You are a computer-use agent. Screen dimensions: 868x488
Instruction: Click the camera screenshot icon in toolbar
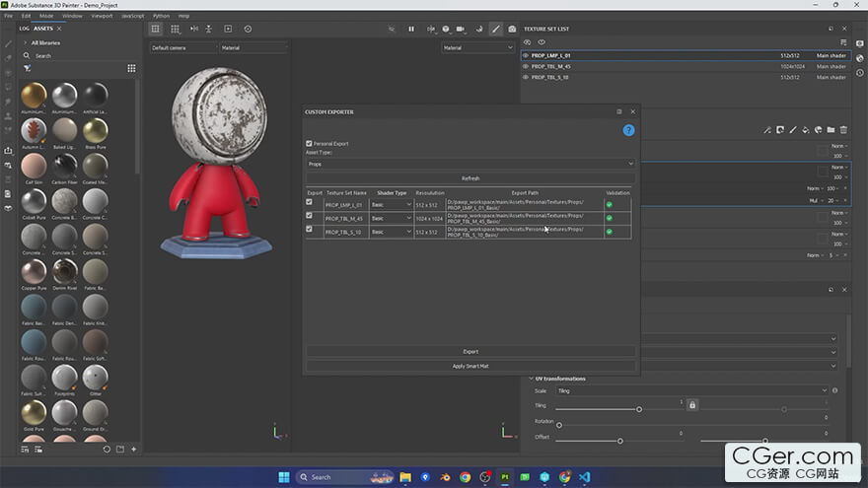512,29
